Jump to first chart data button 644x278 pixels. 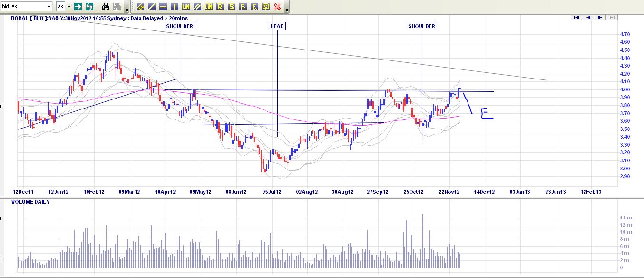click(576, 18)
